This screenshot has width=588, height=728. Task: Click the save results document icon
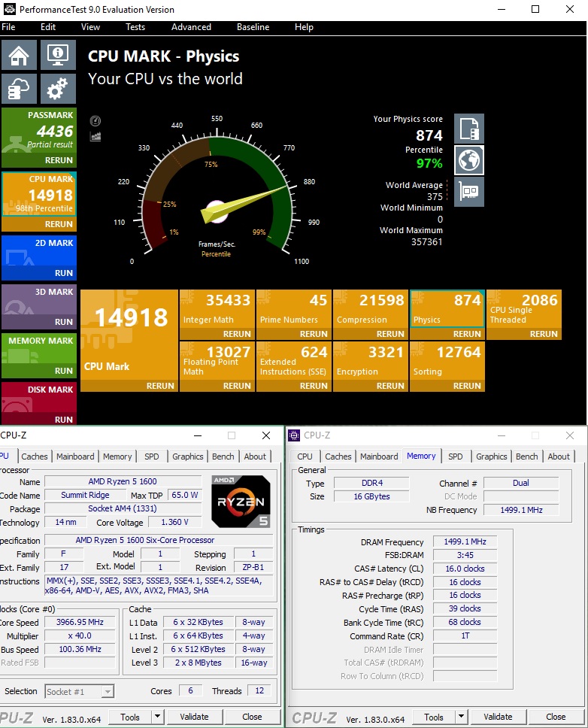[x=468, y=129]
